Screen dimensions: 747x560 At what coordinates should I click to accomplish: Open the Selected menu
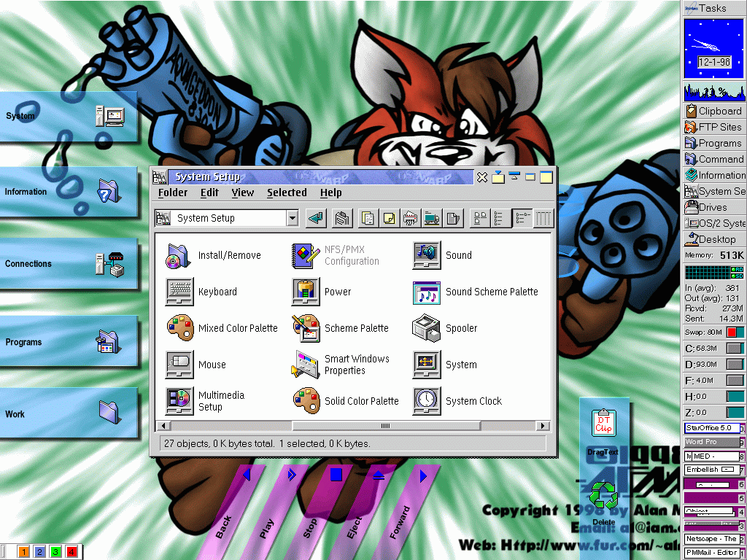pyautogui.click(x=287, y=192)
